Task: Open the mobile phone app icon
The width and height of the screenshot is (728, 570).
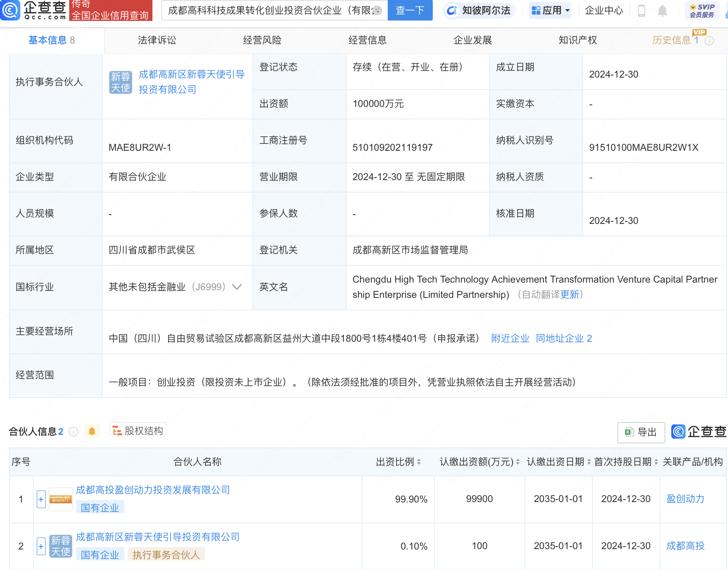Action: coord(642,10)
